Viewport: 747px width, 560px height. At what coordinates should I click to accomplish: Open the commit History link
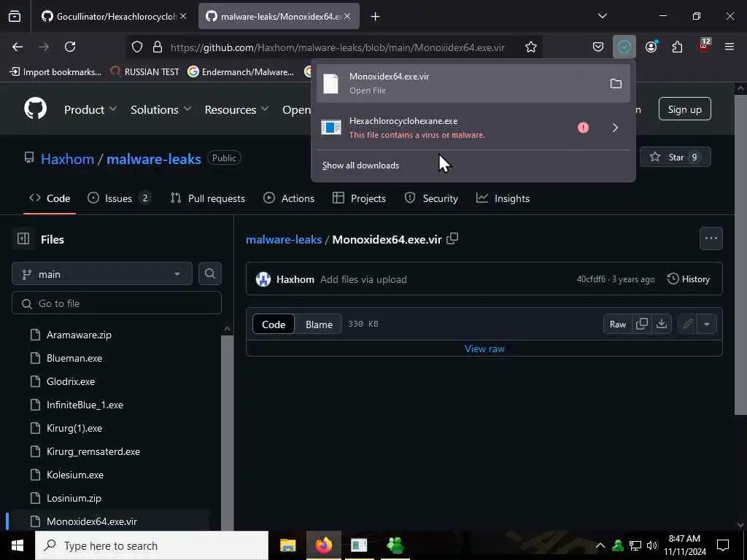[689, 279]
